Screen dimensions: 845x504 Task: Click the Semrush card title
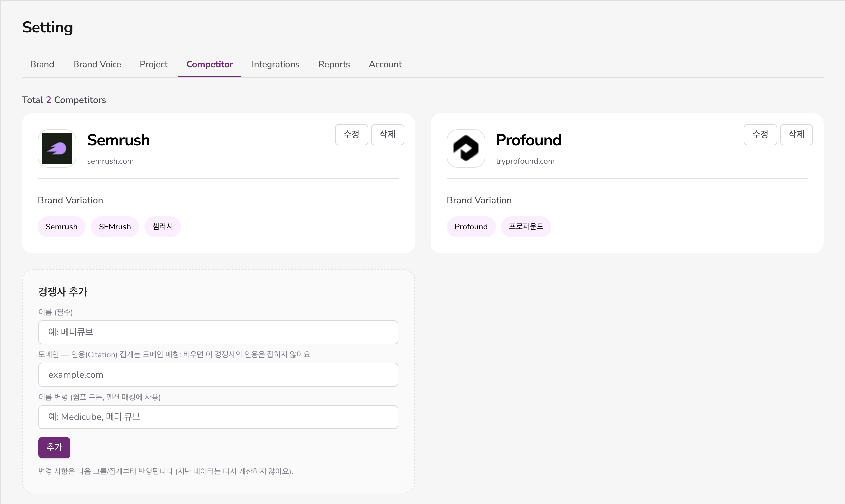[118, 140]
